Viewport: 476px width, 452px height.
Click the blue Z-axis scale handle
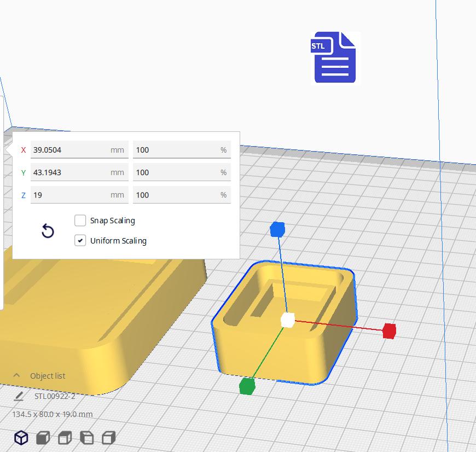tap(277, 230)
